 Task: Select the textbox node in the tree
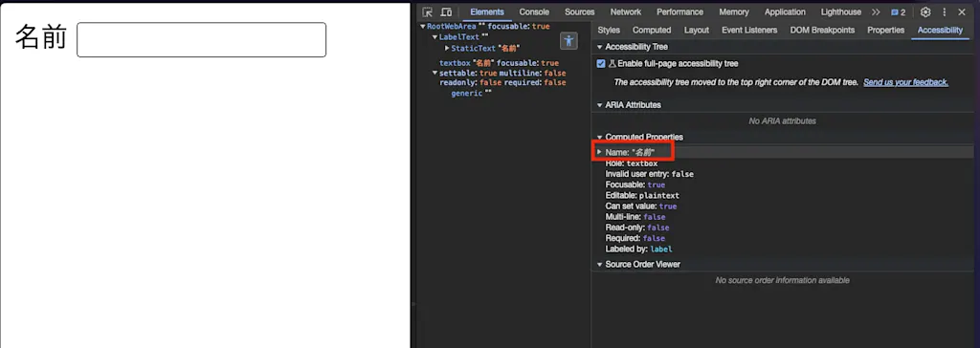(499, 63)
